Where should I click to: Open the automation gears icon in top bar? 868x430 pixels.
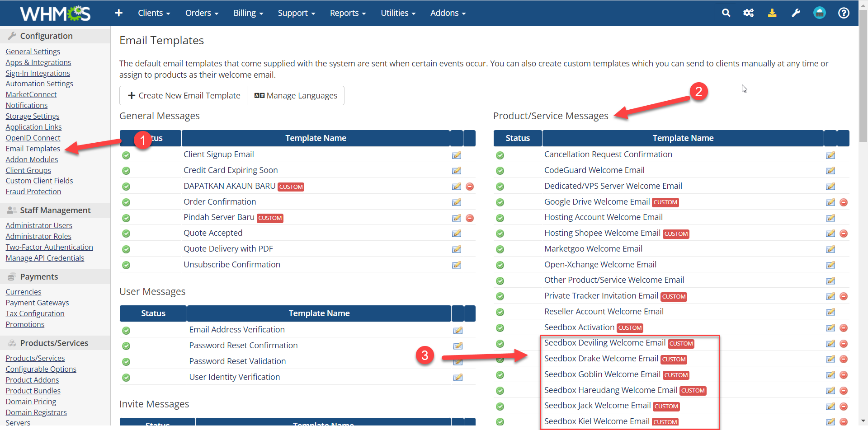pyautogui.click(x=749, y=13)
